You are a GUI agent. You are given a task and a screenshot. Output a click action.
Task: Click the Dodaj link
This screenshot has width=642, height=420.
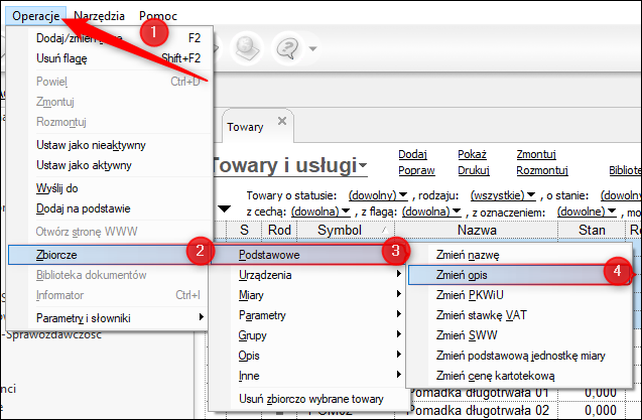[413, 154]
